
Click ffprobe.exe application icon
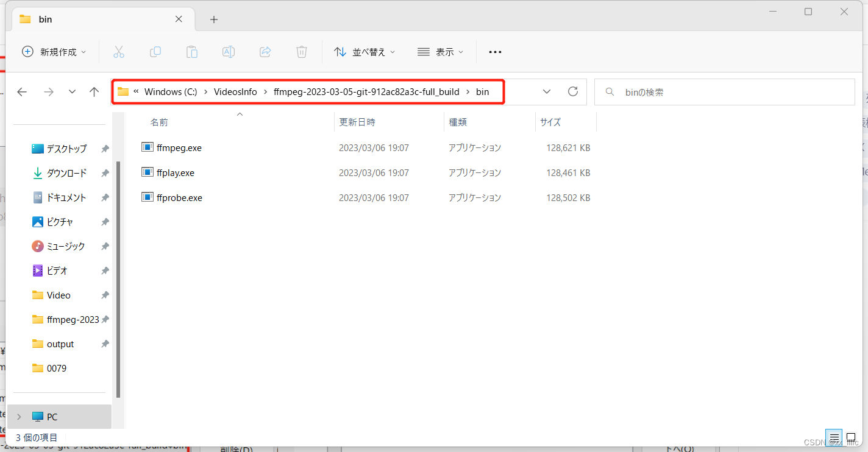point(148,197)
